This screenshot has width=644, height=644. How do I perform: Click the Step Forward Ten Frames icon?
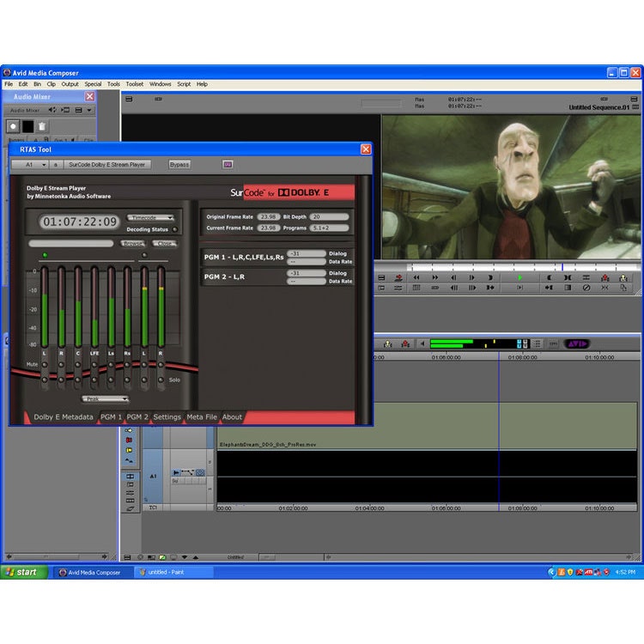coord(472,288)
